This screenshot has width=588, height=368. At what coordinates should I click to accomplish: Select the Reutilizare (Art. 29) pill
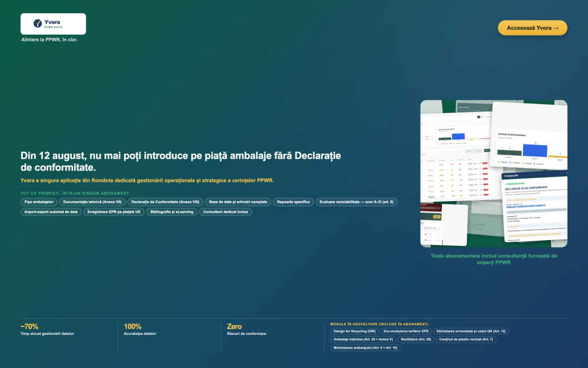click(416, 339)
